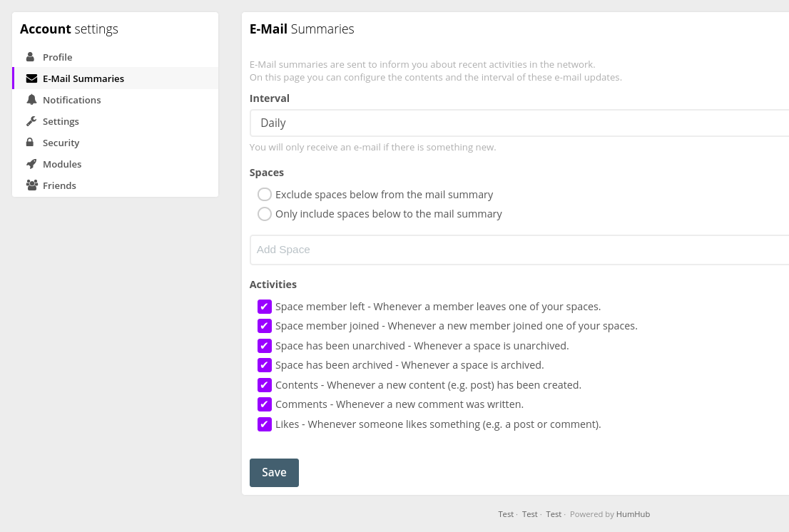The image size is (789, 532).
Task: Go to the Friends settings page
Action: tap(59, 185)
